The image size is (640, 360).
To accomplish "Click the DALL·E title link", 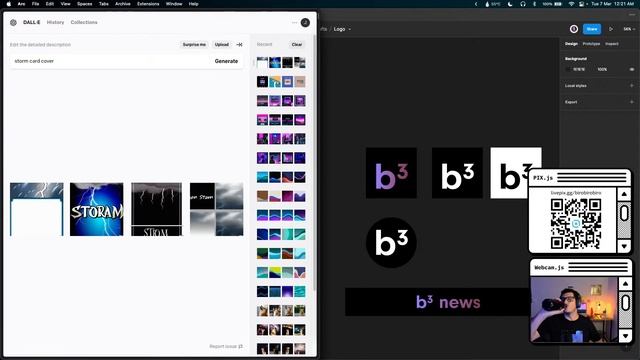I will pos(31,22).
